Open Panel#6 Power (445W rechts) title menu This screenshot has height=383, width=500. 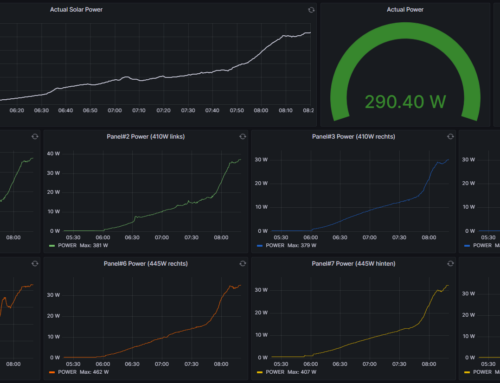tap(146, 264)
